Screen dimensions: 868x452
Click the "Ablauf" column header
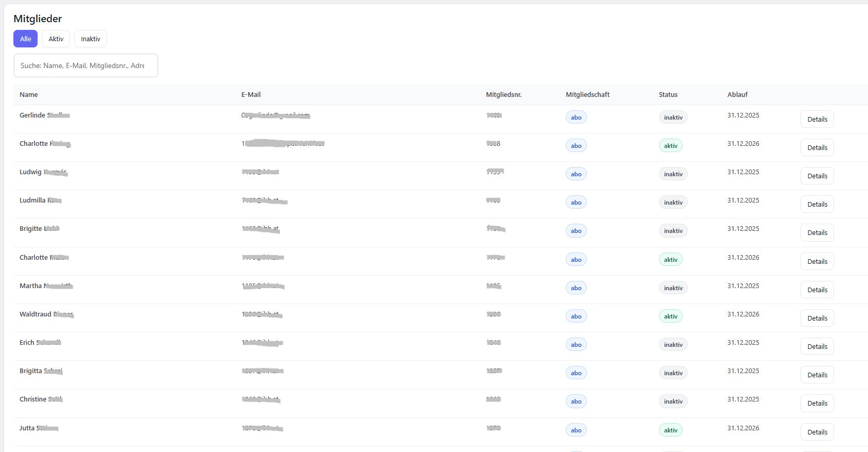pos(737,94)
